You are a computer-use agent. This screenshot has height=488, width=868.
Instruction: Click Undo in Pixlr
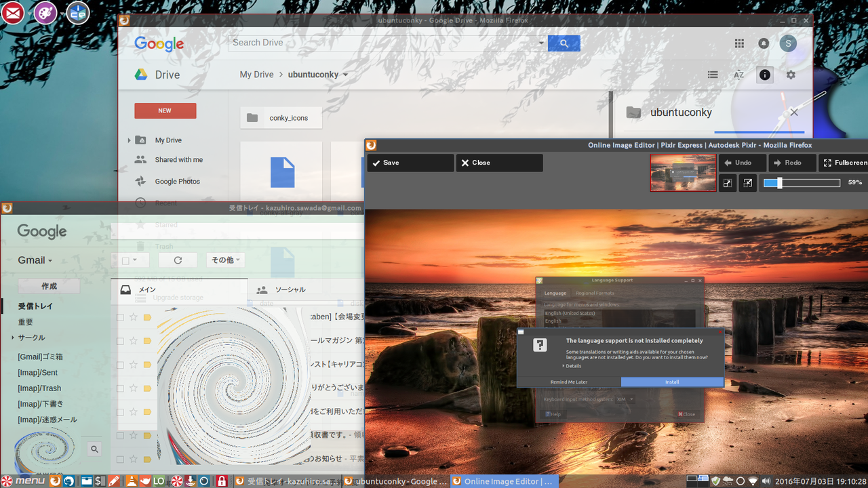tap(743, 163)
